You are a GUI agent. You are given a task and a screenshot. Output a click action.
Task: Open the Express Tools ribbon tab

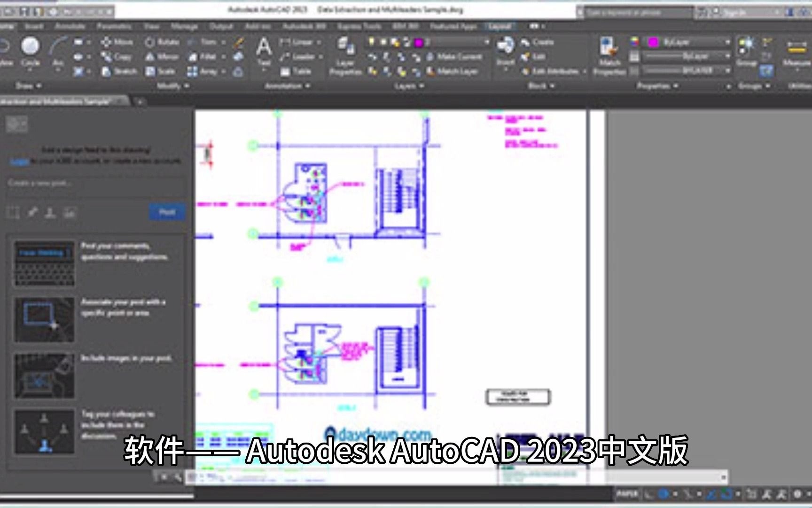tap(360, 27)
